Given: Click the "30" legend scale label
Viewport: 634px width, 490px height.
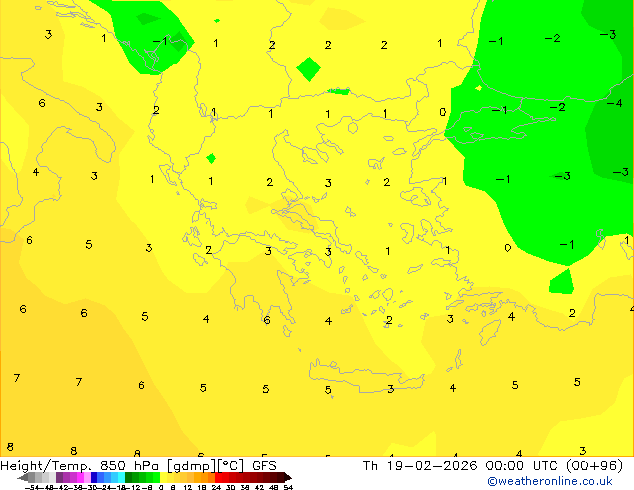Looking at the screenshot, I should tap(230, 487).
